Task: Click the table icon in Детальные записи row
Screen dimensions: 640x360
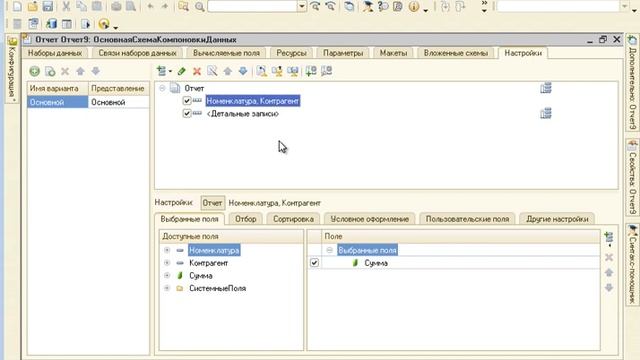Action: (546, 113)
